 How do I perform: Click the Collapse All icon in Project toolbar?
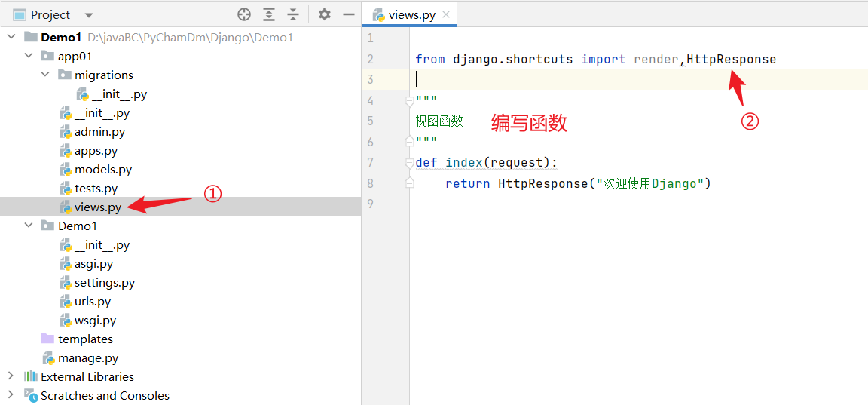293,15
